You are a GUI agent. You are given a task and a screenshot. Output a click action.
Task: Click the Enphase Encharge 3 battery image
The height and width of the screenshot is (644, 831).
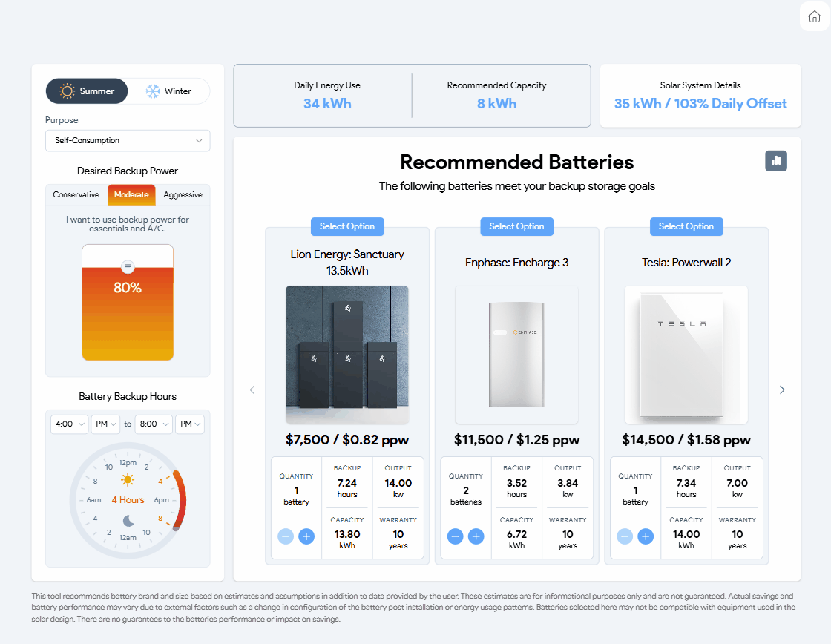516,354
